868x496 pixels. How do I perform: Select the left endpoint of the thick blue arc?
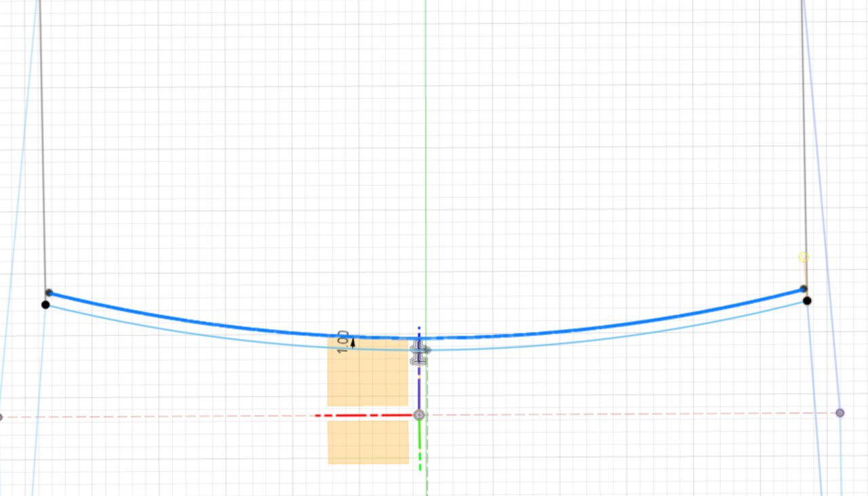point(49,292)
